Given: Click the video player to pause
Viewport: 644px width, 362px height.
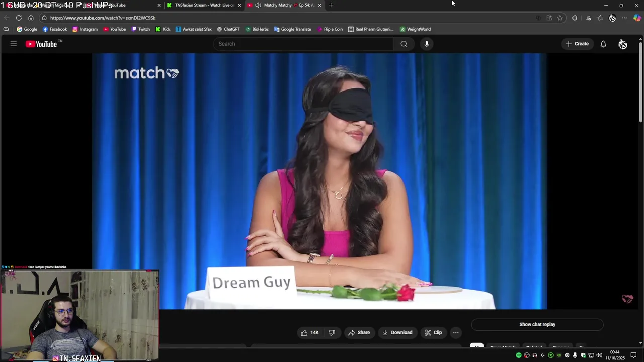Looking at the screenshot, I should click(x=319, y=181).
